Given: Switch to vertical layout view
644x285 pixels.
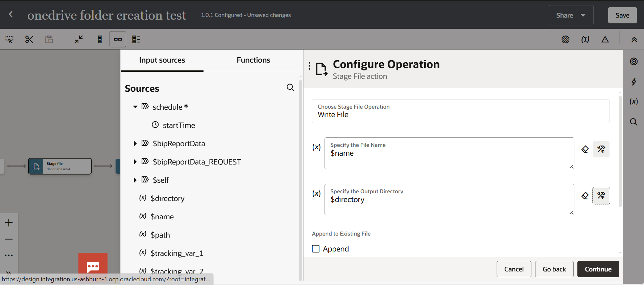Looking at the screenshot, I should tap(99, 40).
